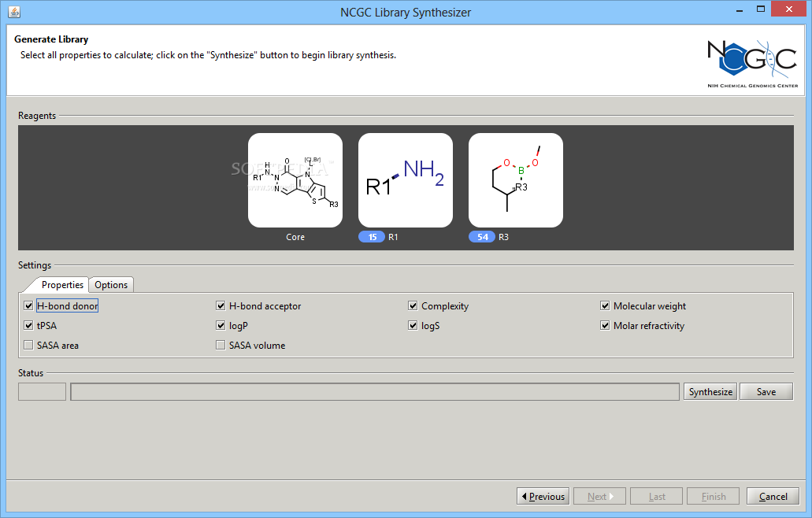
Task: Select the Core structure thumbnail
Action: [295, 180]
